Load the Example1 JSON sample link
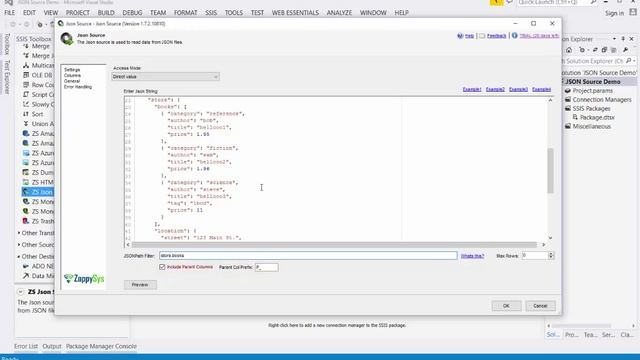 coord(472,89)
